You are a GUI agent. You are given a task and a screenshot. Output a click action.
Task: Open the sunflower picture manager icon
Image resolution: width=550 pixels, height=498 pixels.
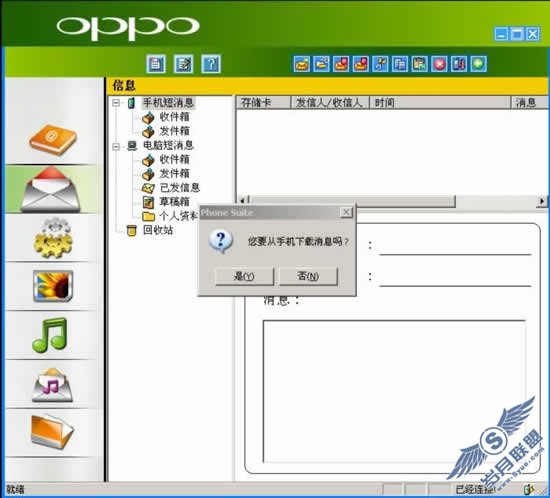(53, 286)
